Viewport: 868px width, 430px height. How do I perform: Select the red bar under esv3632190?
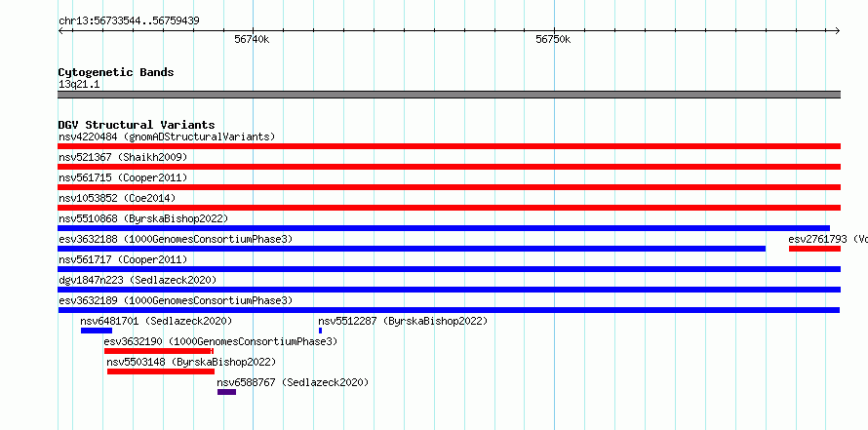coord(158,351)
